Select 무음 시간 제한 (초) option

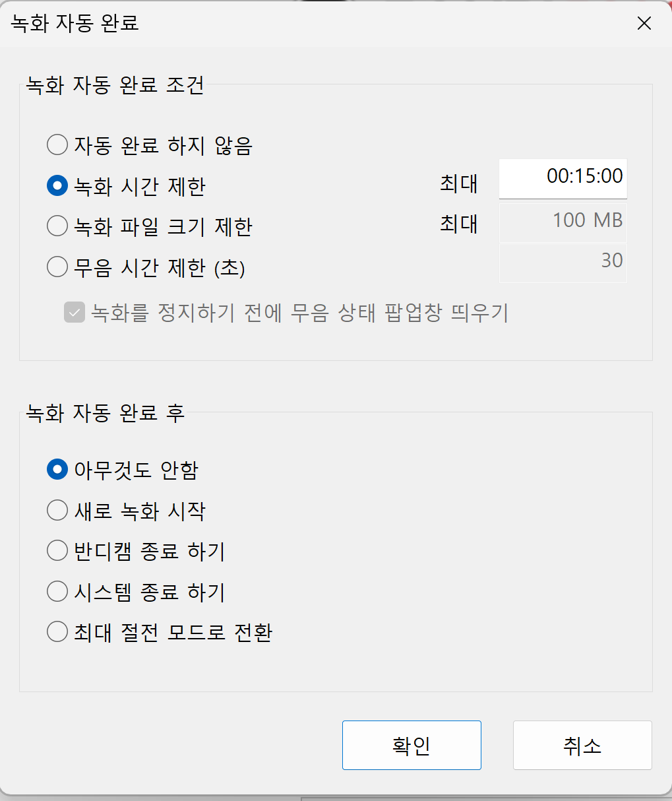57,267
